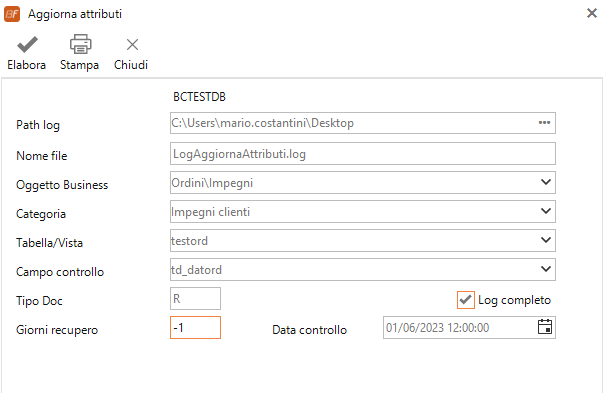Focus the Giorni recupero field
The height and width of the screenshot is (393, 603).
point(195,328)
